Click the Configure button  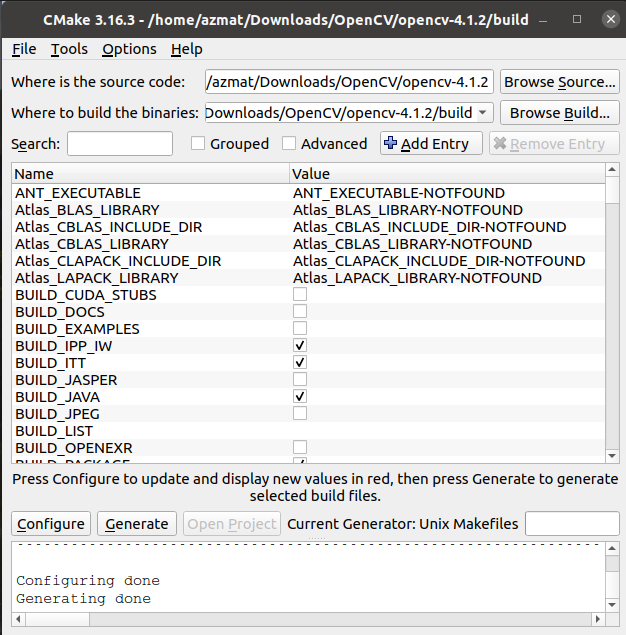[x=51, y=524]
